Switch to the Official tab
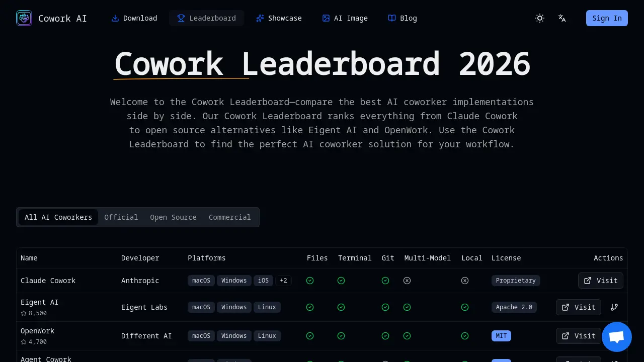This screenshot has height=362, width=644. click(121, 217)
